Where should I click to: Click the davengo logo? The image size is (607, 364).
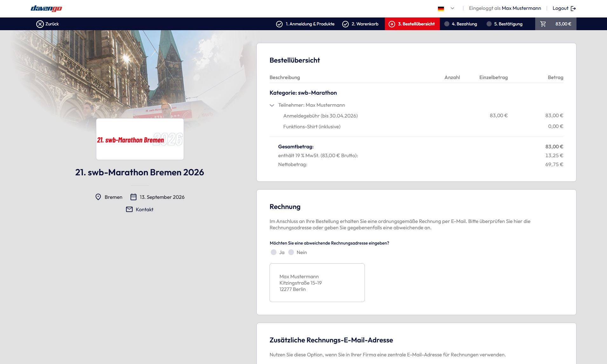click(x=46, y=9)
